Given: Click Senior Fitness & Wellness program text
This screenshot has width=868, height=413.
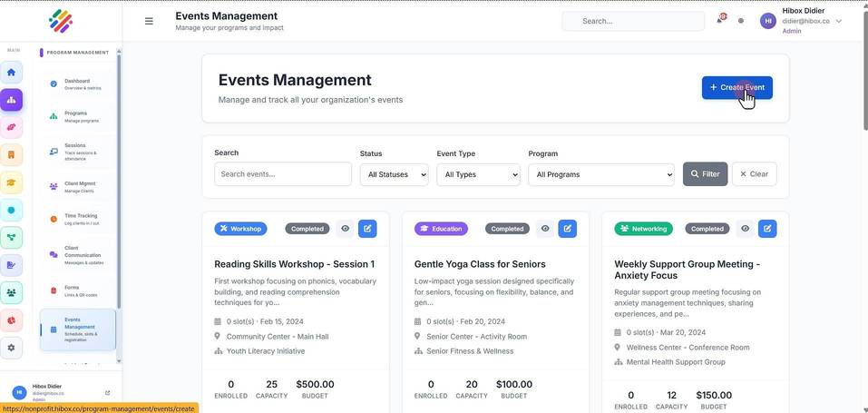Looking at the screenshot, I should tap(470, 351).
